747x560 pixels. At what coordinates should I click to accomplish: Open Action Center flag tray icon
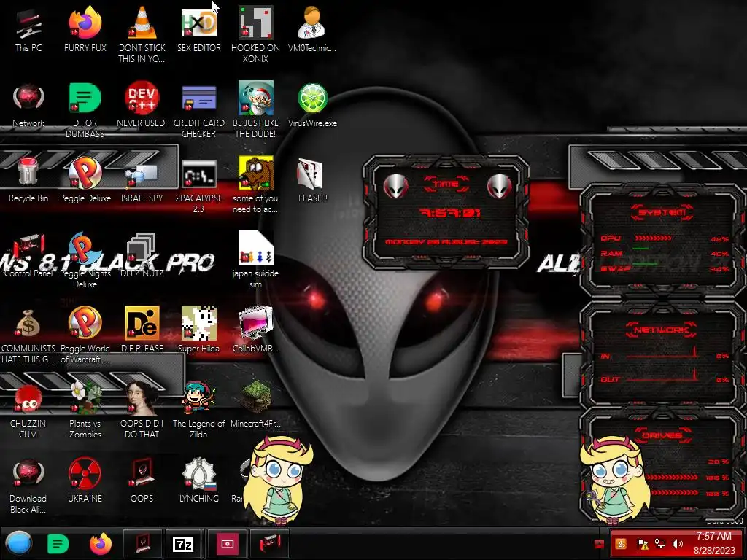point(642,544)
